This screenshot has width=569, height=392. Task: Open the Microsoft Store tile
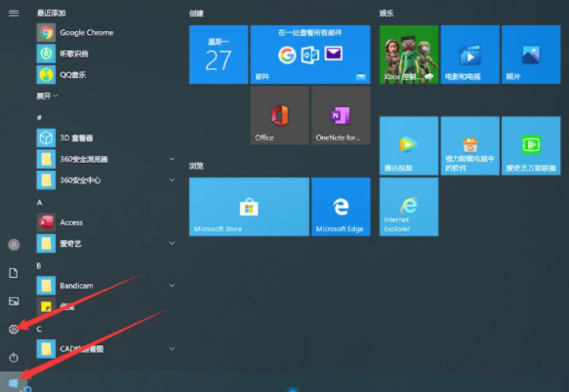249,207
